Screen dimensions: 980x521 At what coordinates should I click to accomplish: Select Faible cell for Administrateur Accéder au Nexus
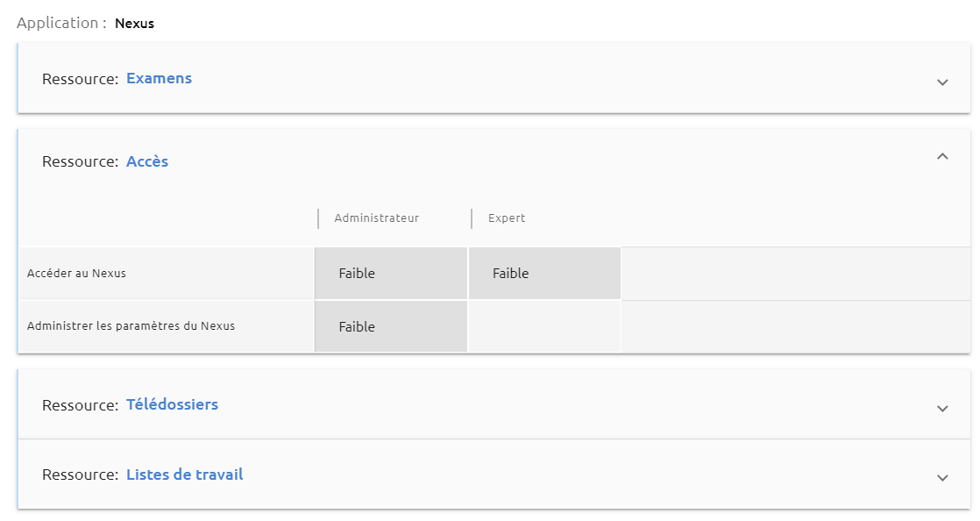(x=391, y=274)
